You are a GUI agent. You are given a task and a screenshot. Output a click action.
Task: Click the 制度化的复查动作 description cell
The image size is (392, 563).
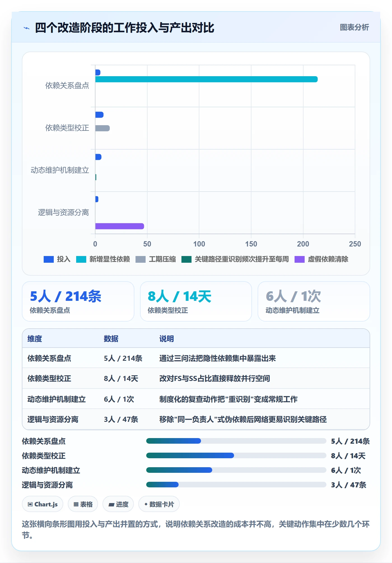pos(228,399)
